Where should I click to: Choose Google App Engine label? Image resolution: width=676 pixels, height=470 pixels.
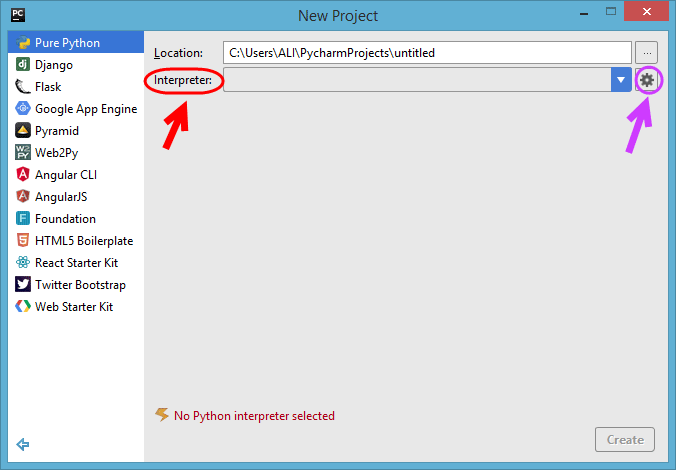pos(86,109)
